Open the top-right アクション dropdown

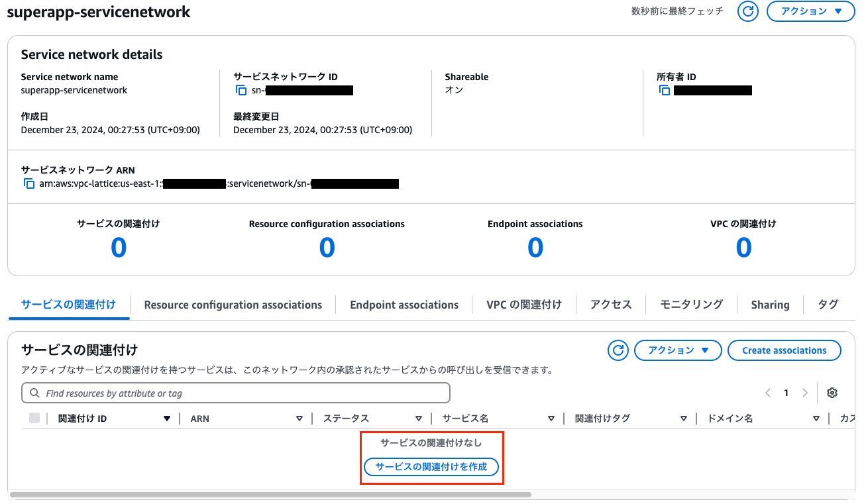810,11
